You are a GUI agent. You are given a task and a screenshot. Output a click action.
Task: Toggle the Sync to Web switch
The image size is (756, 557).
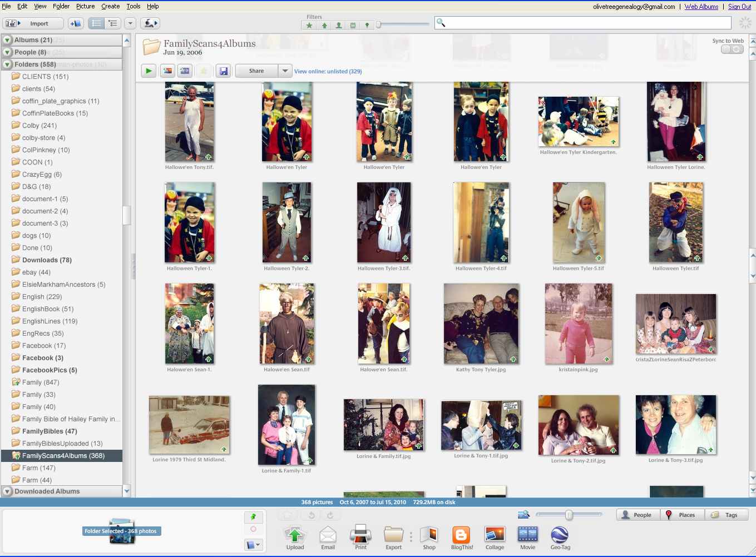[732, 49]
